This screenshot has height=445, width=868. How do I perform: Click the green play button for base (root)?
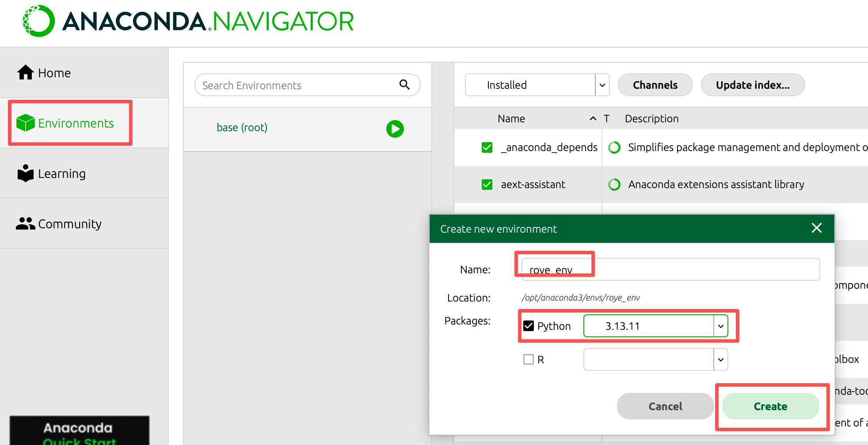(x=395, y=129)
